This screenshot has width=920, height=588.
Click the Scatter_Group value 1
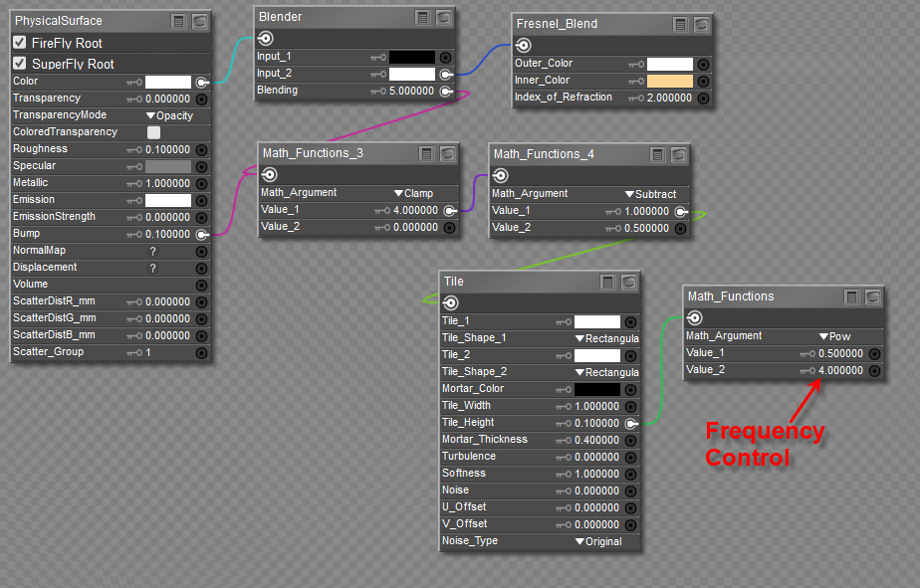[x=148, y=353]
